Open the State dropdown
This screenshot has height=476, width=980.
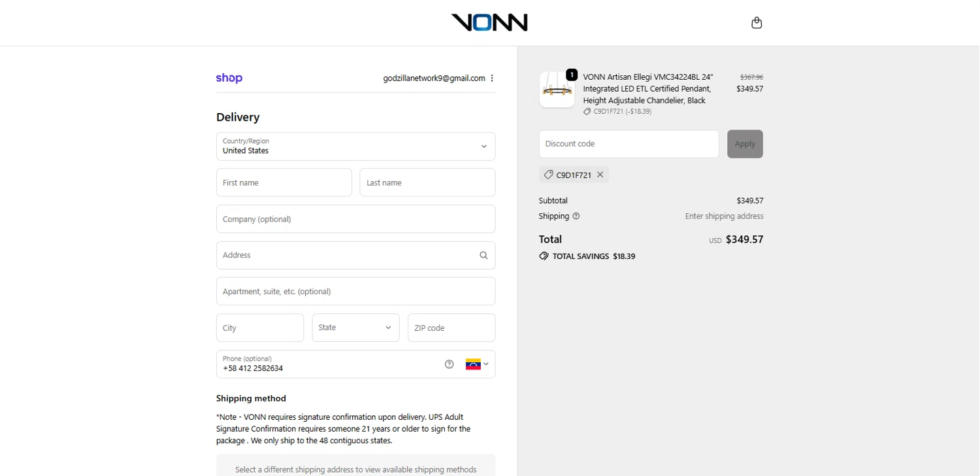pyautogui.click(x=355, y=328)
